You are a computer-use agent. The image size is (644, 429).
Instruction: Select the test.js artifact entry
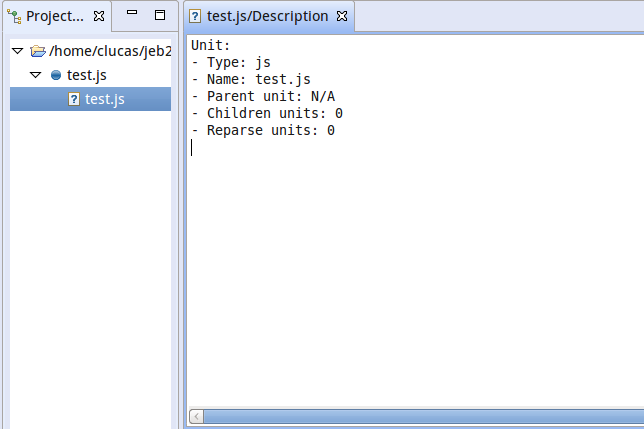[x=87, y=75]
